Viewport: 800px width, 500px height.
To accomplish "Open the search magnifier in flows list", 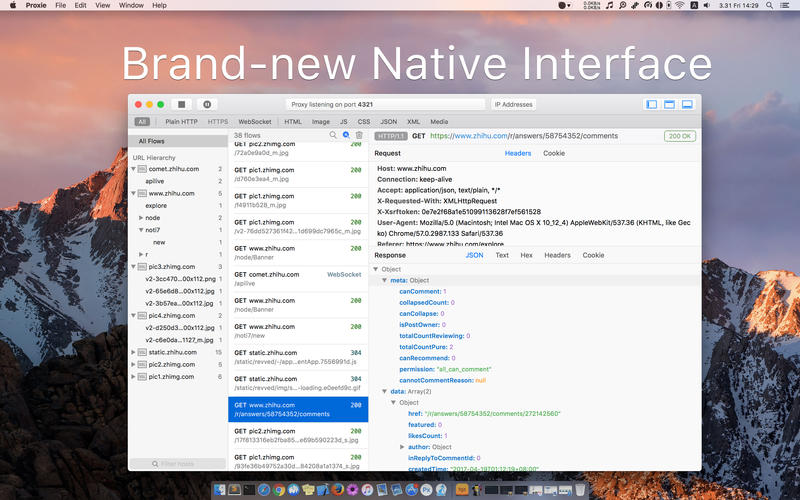I will (x=333, y=135).
